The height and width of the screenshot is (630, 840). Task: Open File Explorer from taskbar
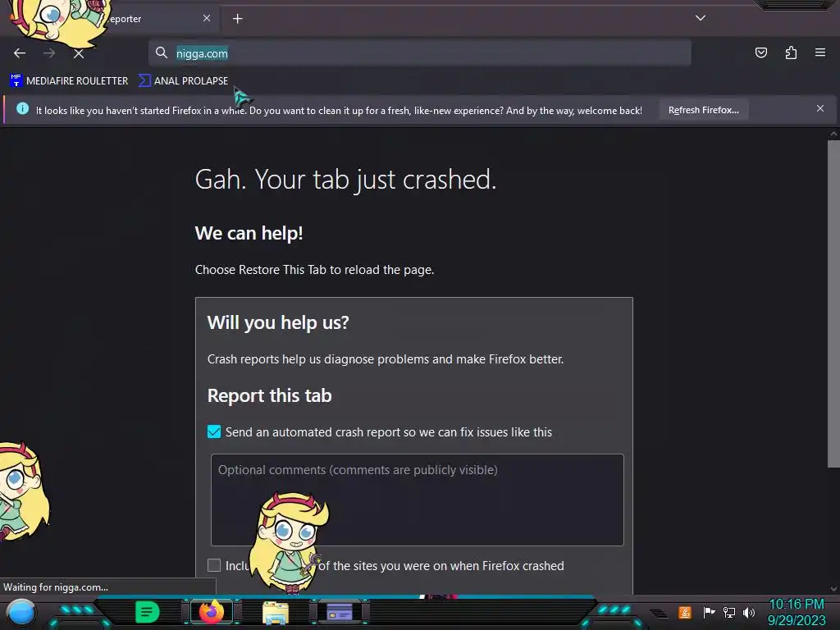[x=276, y=612]
